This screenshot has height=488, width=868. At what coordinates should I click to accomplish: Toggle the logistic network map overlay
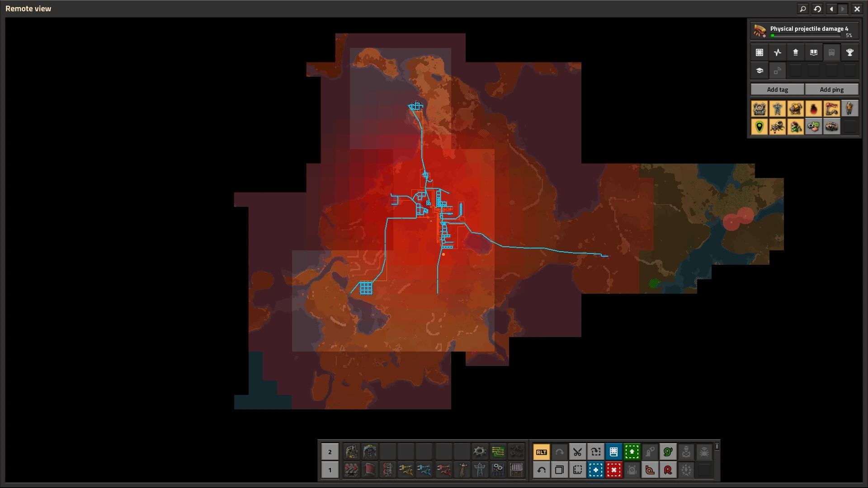click(x=759, y=109)
